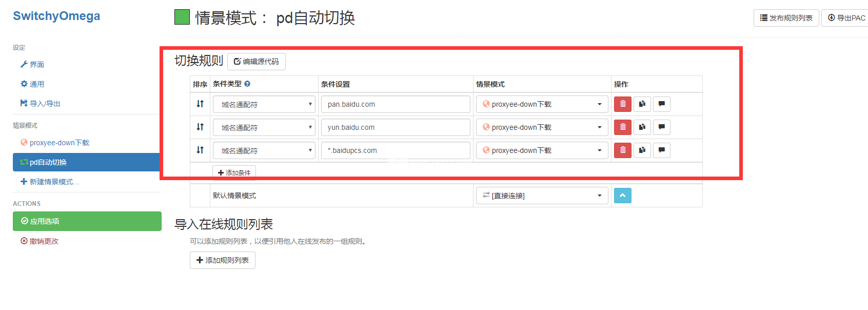Delete the pan.baidu.com rule
Image resolution: width=868 pixels, height=310 pixels.
click(622, 104)
